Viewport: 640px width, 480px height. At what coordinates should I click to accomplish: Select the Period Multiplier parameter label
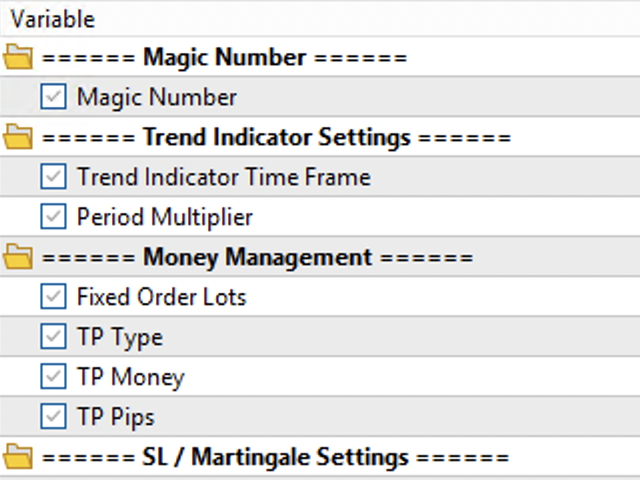click(x=165, y=217)
